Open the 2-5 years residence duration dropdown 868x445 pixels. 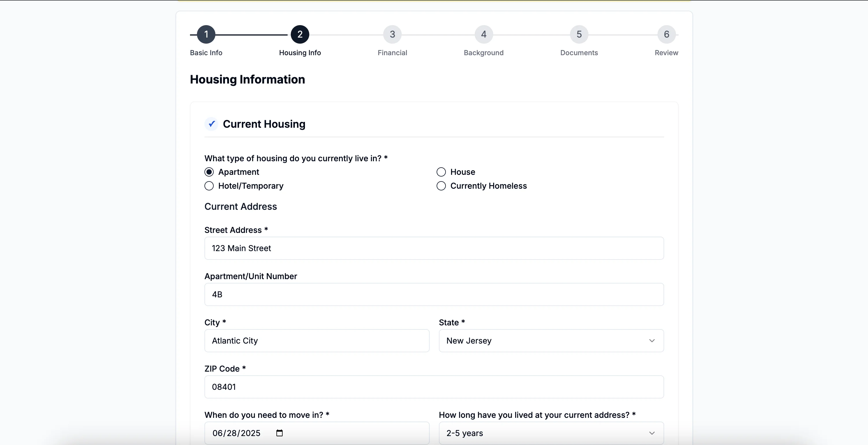551,433
